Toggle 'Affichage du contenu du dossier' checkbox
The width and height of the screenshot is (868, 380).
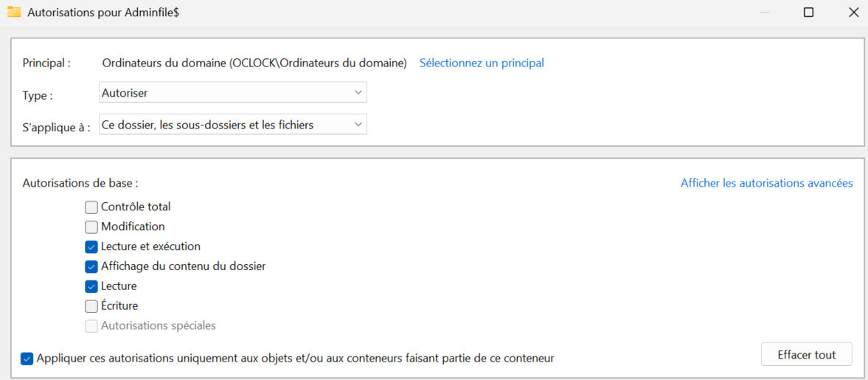pos(91,266)
